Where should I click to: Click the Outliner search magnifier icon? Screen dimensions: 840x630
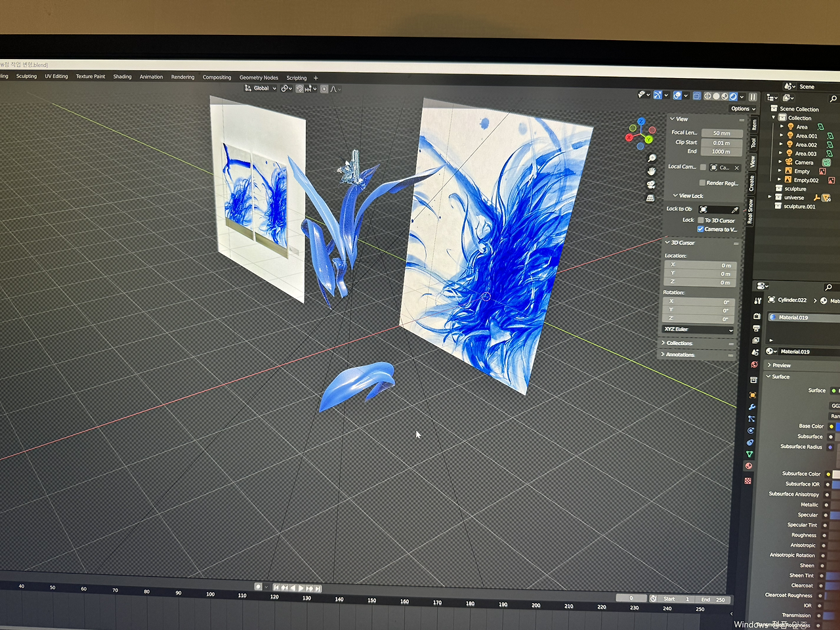[x=833, y=99]
